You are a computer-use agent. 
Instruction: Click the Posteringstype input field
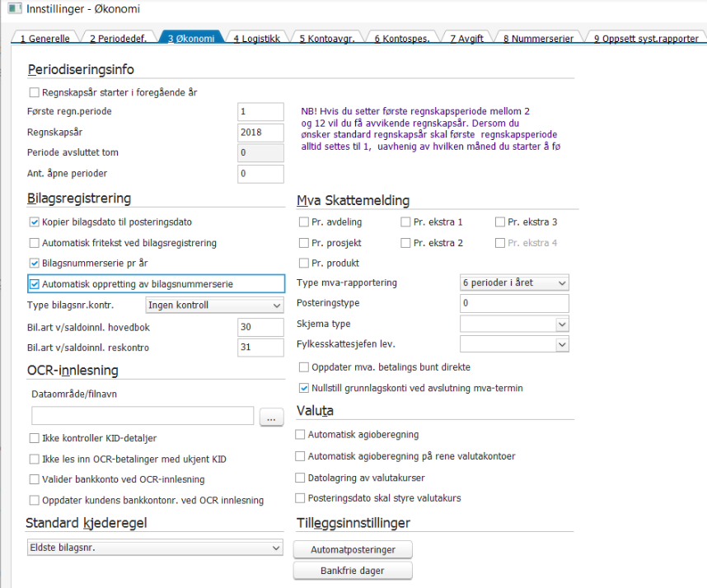coord(514,303)
